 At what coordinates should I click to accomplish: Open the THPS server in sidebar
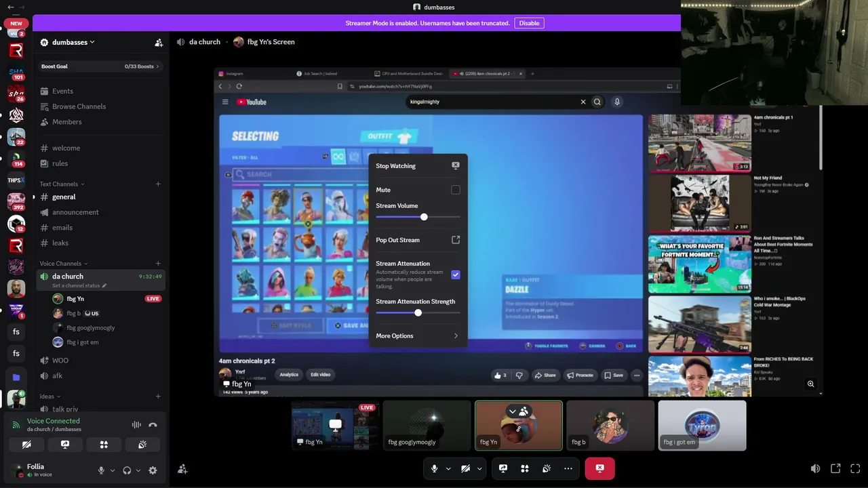tap(16, 180)
